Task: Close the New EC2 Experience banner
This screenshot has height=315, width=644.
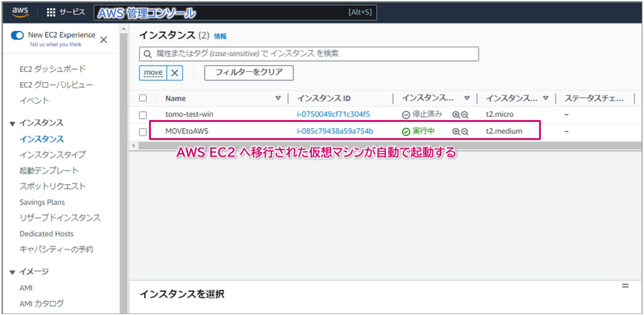Action: pos(104,39)
